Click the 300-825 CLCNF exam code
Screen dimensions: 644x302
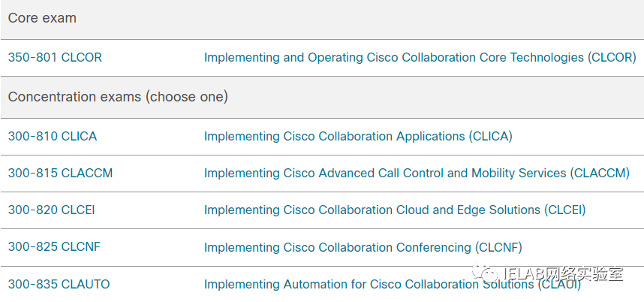[x=54, y=247]
